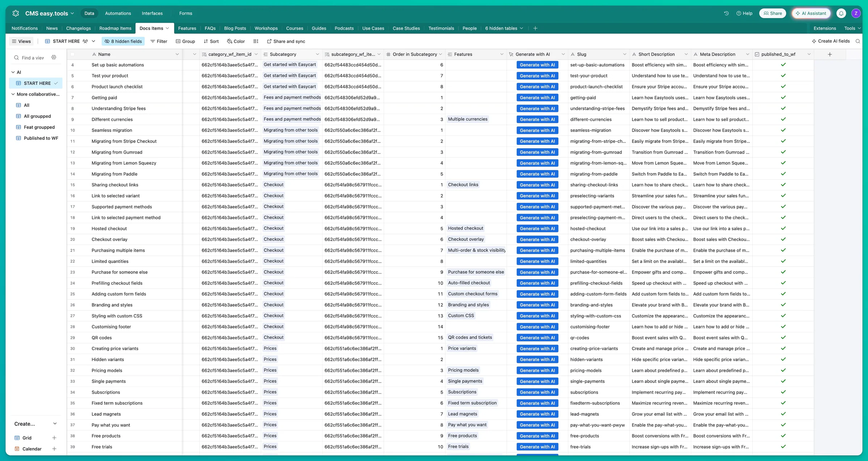Screen dimensions: 868x461
Task: Open CMS easy.tools base name dropdown
Action: 50,13
